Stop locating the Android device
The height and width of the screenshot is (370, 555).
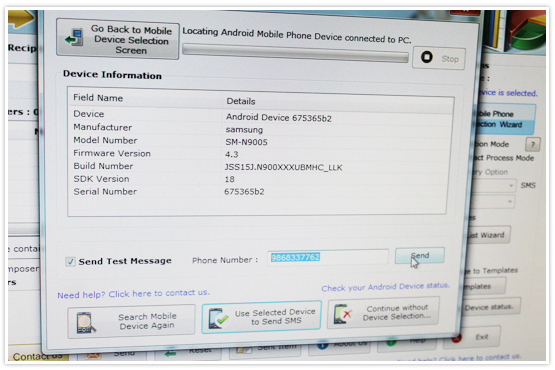[x=439, y=58]
